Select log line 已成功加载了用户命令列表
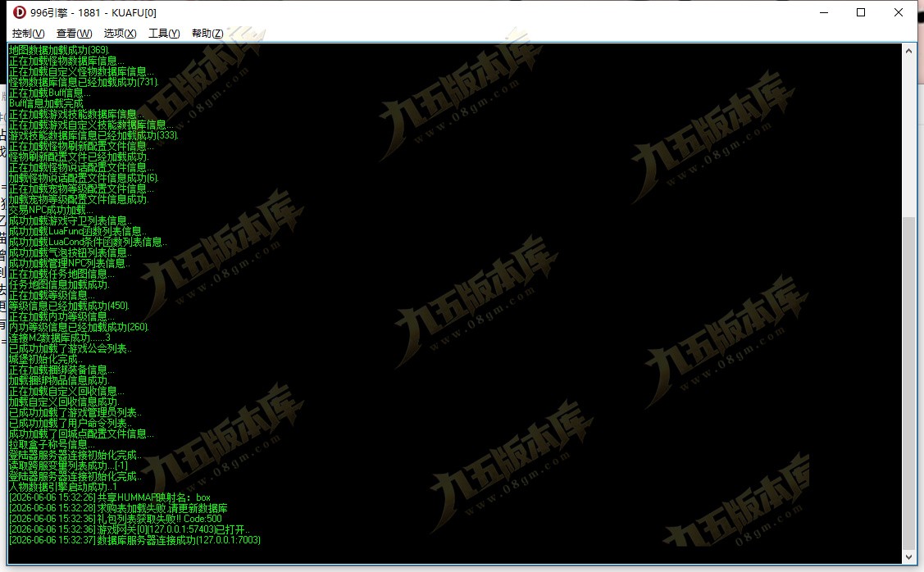924x572 pixels. tap(71, 423)
